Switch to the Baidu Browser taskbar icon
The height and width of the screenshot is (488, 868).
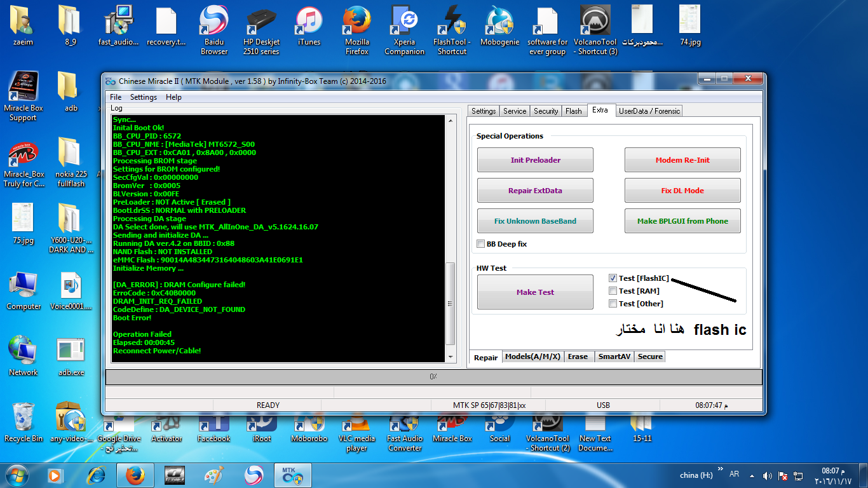click(x=254, y=475)
